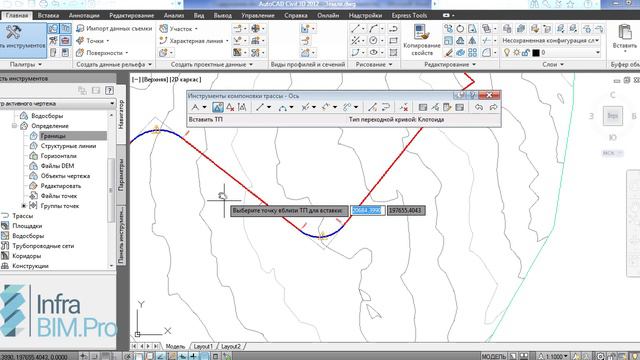Select the Rectangle tool in Drawing panel
This screenshot has height=360, width=640.
click(393, 40)
